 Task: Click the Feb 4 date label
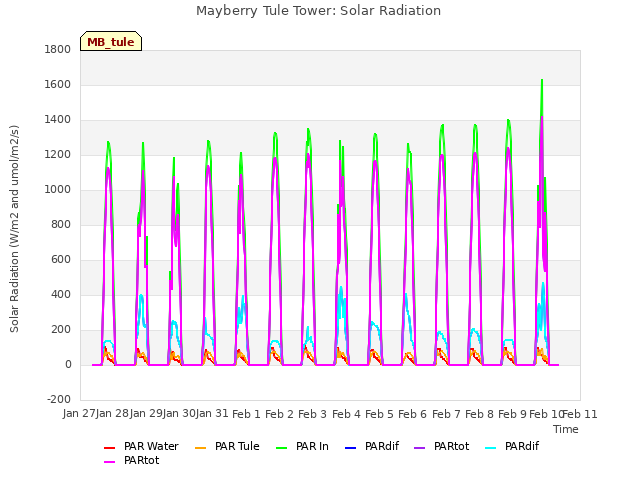point(346,414)
